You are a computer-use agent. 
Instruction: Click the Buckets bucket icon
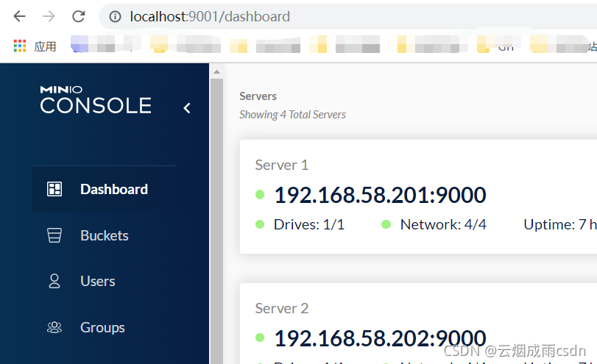pos(54,235)
